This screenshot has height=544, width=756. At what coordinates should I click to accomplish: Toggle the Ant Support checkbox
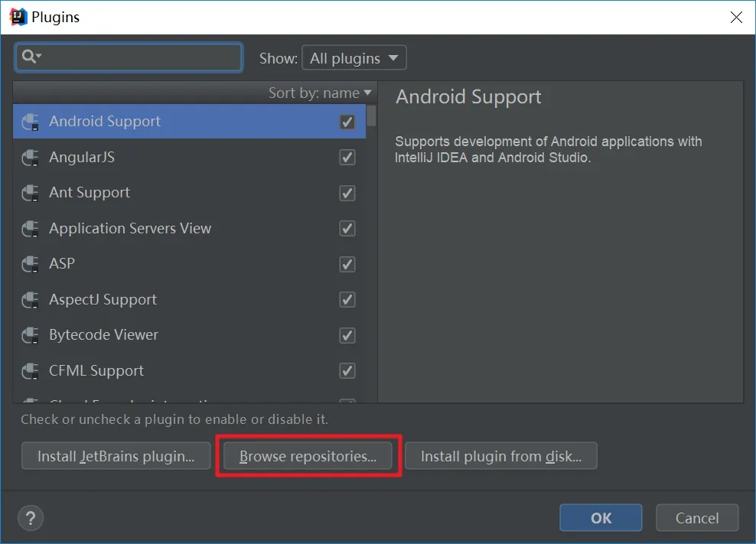click(347, 193)
